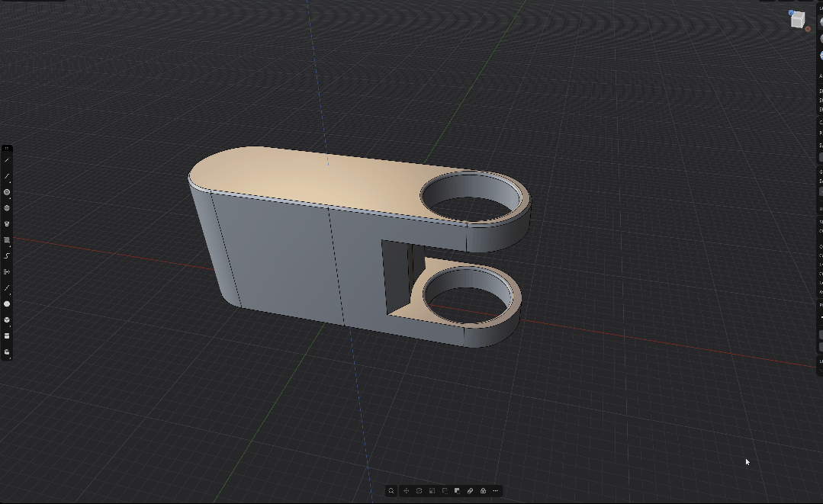
Task: Select the trim/scissors-style tool in left toolbar
Action: point(7,271)
